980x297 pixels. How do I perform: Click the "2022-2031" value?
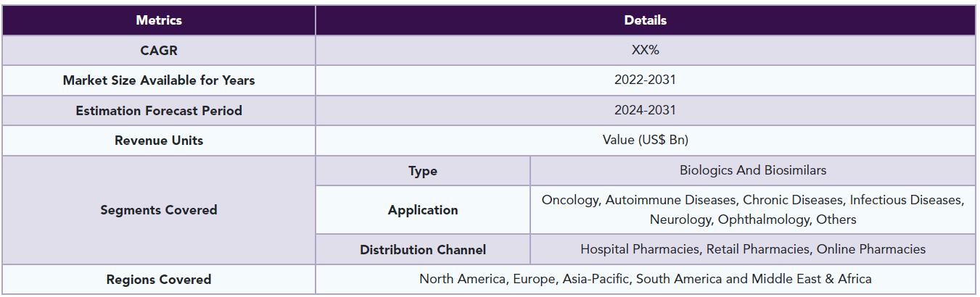646,80
